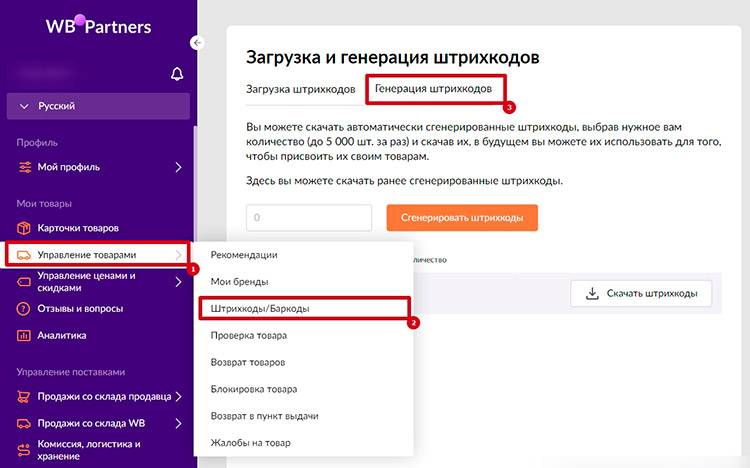Click the notification bell icon

tap(177, 74)
